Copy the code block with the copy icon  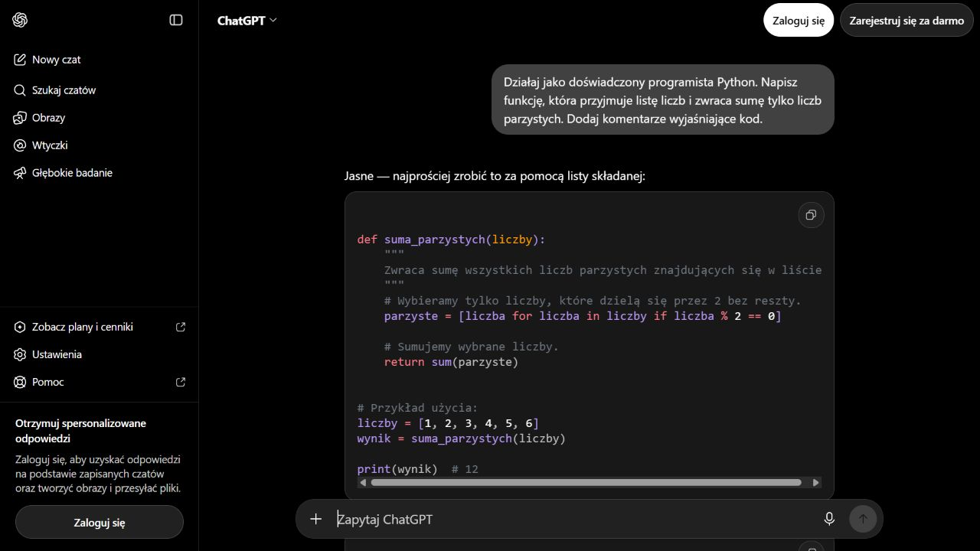811,215
